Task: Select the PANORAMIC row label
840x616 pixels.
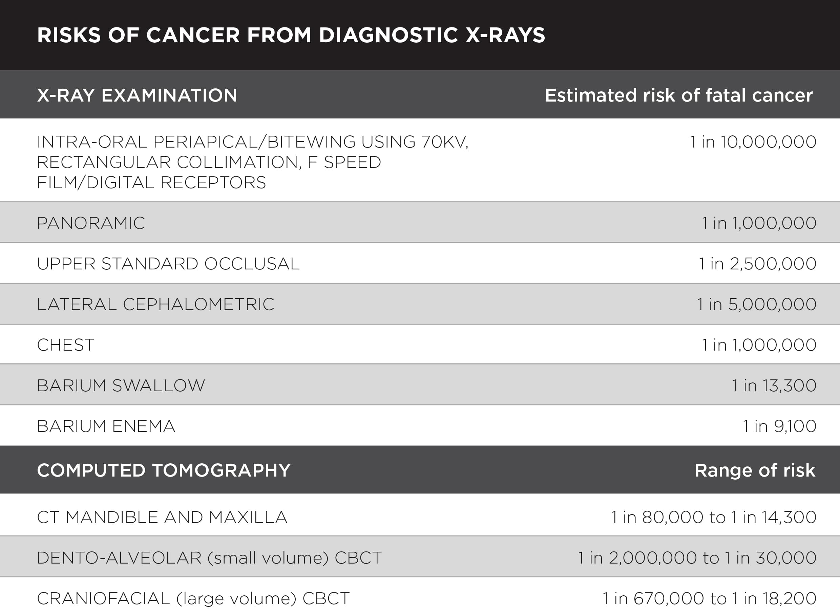Action: (x=91, y=223)
